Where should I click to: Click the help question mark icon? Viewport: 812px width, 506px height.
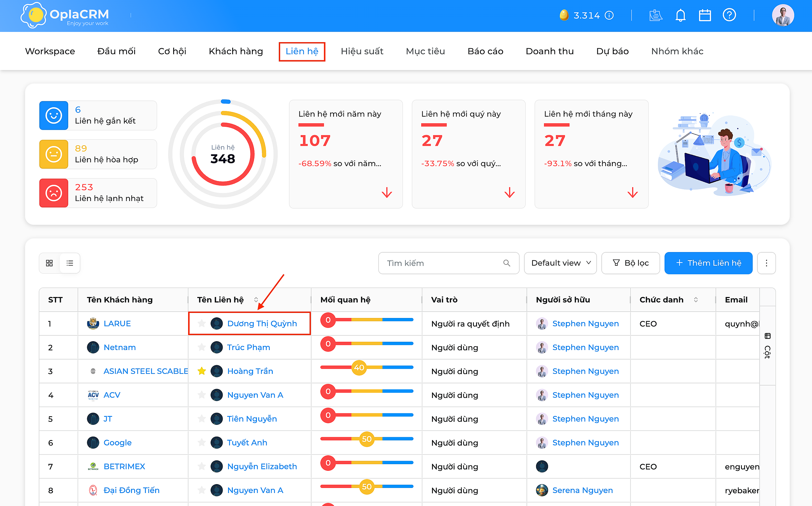pos(729,15)
